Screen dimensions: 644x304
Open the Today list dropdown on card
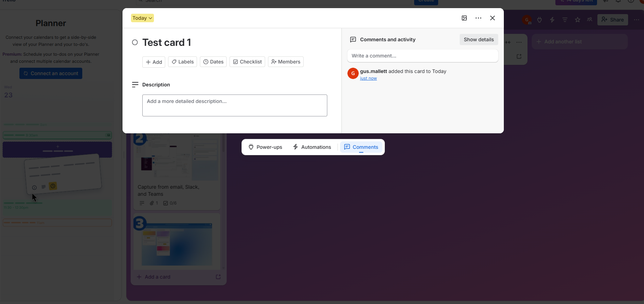[142, 18]
